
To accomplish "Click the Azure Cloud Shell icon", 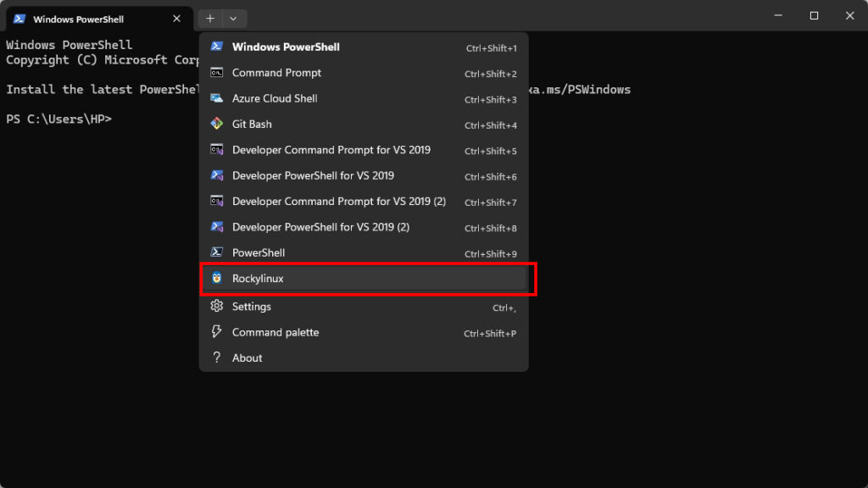I will 216,98.
